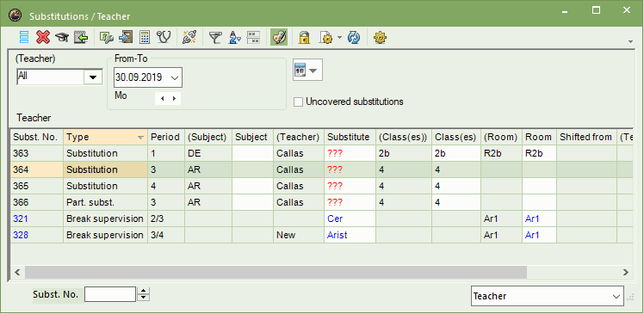Click the broken chain link icon
The height and width of the screenshot is (314, 644).
[x=189, y=37]
